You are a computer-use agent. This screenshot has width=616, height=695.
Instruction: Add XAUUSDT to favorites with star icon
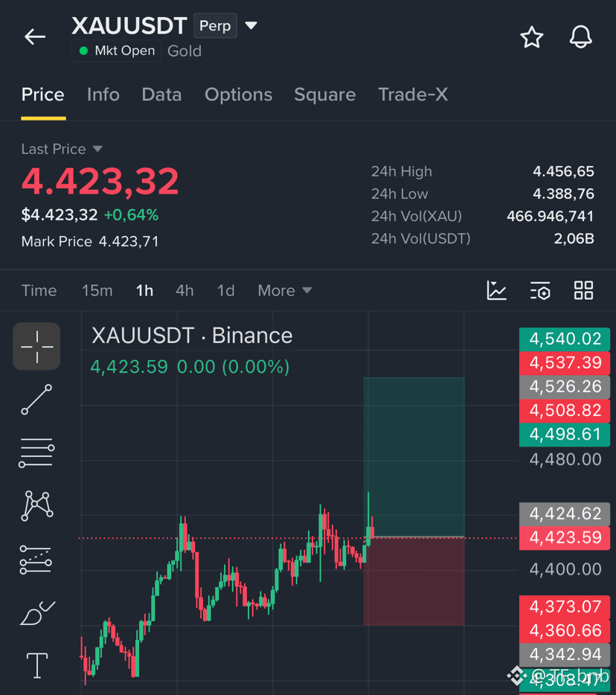point(531,36)
